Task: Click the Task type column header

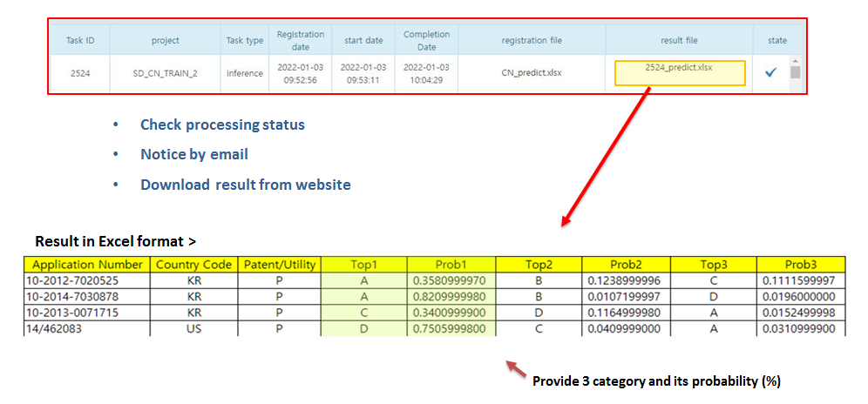Action: (245, 40)
